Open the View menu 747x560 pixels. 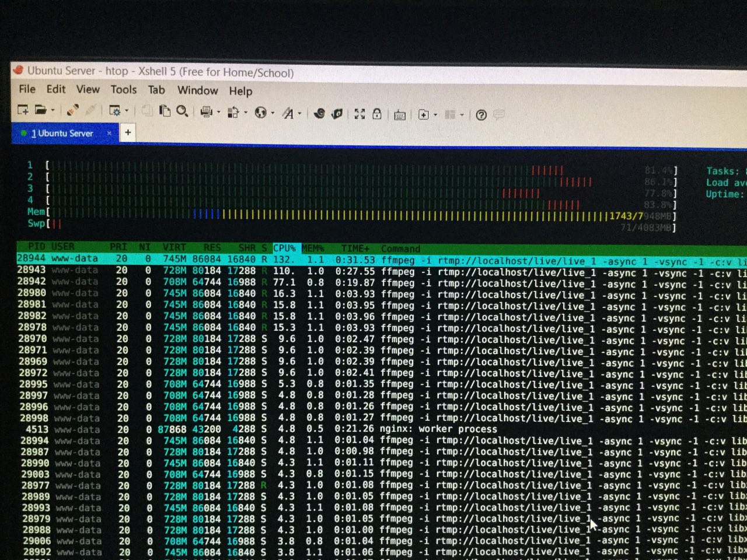click(x=88, y=89)
